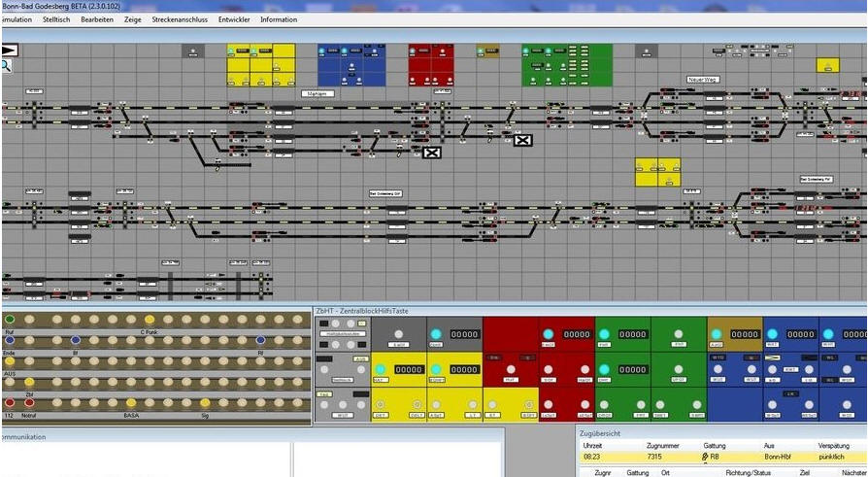Expand the Information menu
This screenshot has height=477, width=868.
pos(279,19)
